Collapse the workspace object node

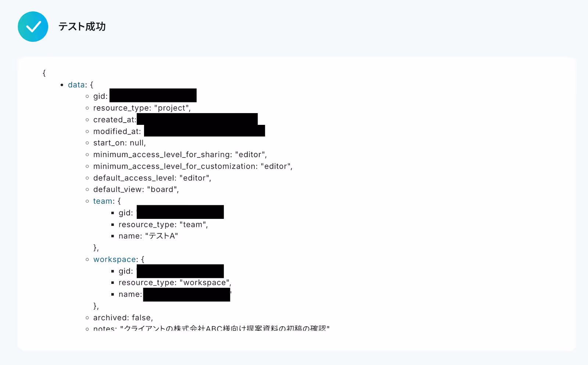pyautogui.click(x=115, y=259)
